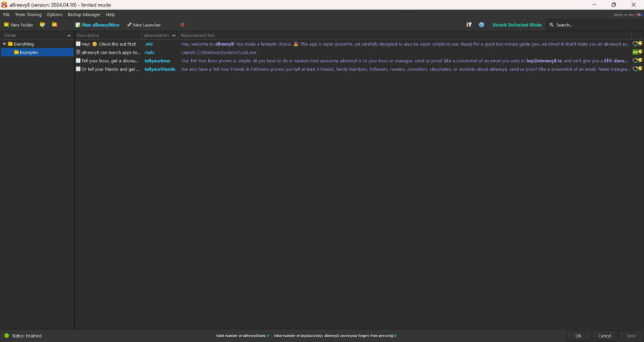
Task: Click the 'Made in the USA' label
Action: point(628,15)
